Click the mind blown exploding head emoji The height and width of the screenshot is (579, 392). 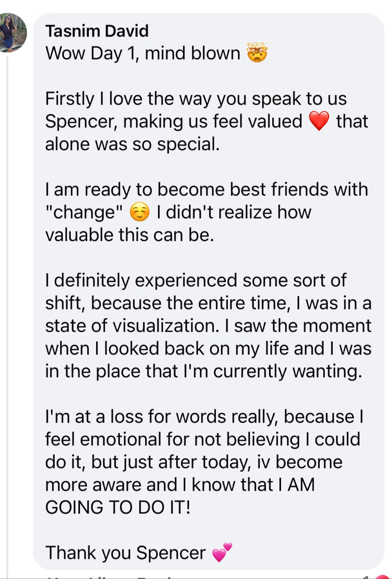[x=257, y=53]
